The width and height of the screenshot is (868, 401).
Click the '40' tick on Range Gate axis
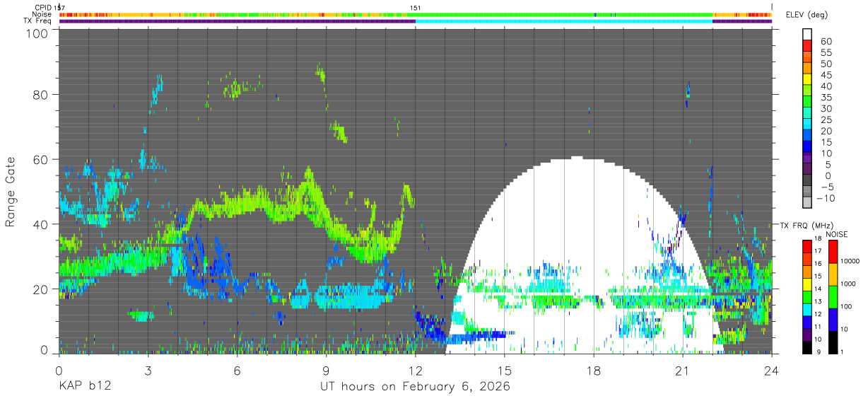(41, 224)
